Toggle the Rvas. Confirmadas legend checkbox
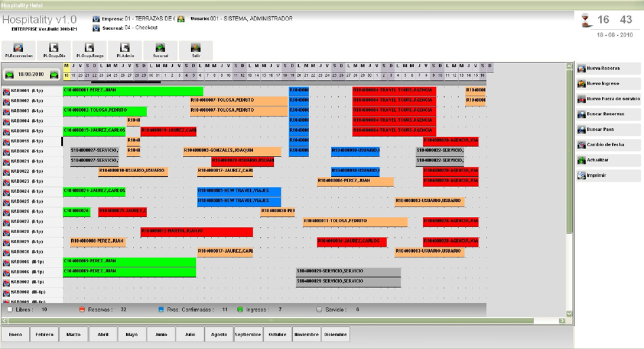 tap(161, 310)
